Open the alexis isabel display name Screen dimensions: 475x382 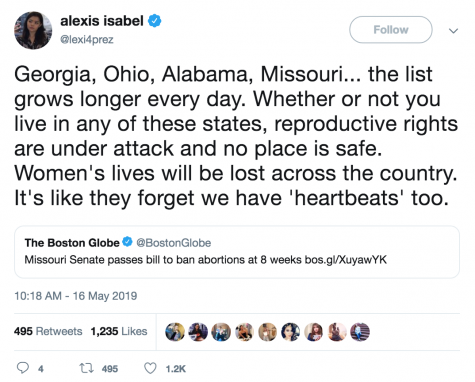point(102,21)
